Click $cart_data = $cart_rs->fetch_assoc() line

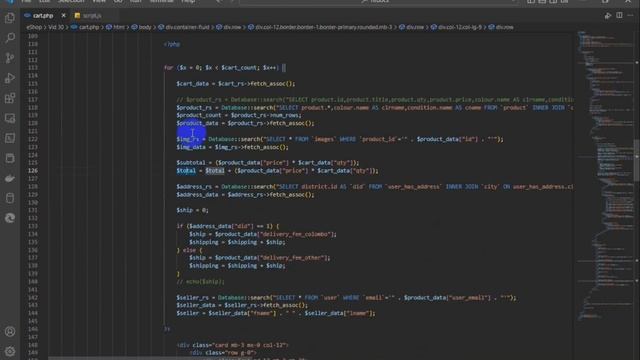[x=236, y=84]
